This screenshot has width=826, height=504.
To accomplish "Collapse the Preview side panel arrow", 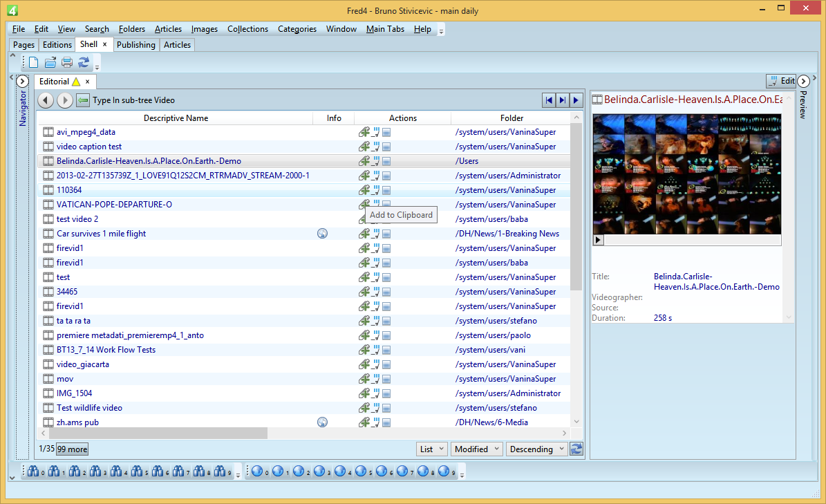I will (803, 81).
